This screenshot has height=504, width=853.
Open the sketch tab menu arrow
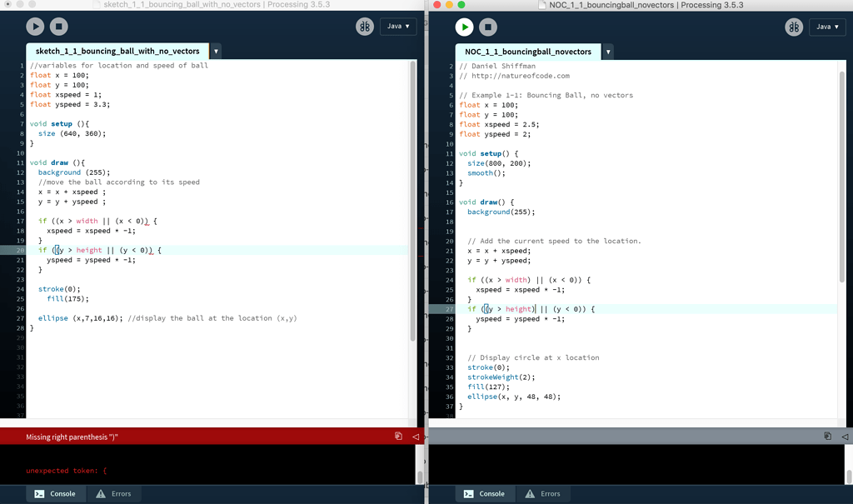pos(216,50)
